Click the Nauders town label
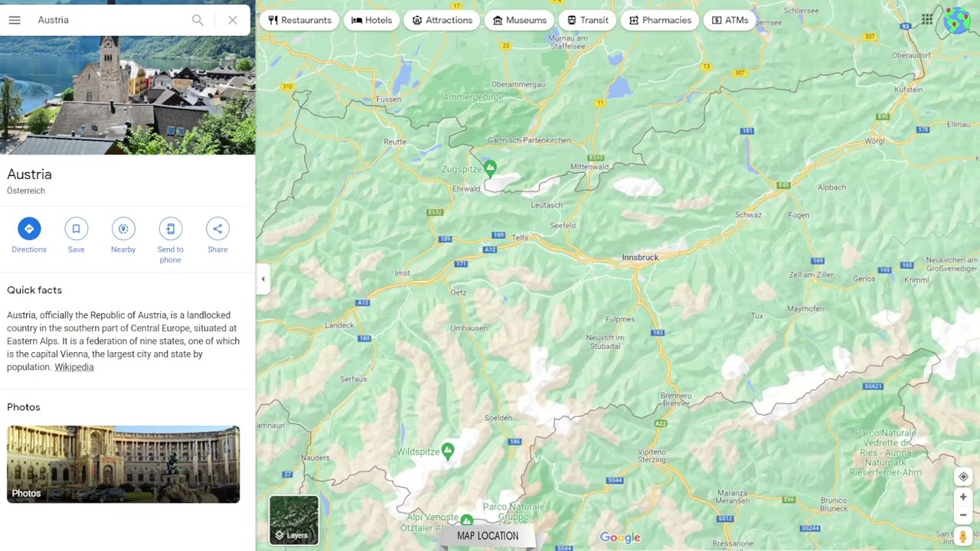The image size is (980, 551). pyautogui.click(x=315, y=458)
